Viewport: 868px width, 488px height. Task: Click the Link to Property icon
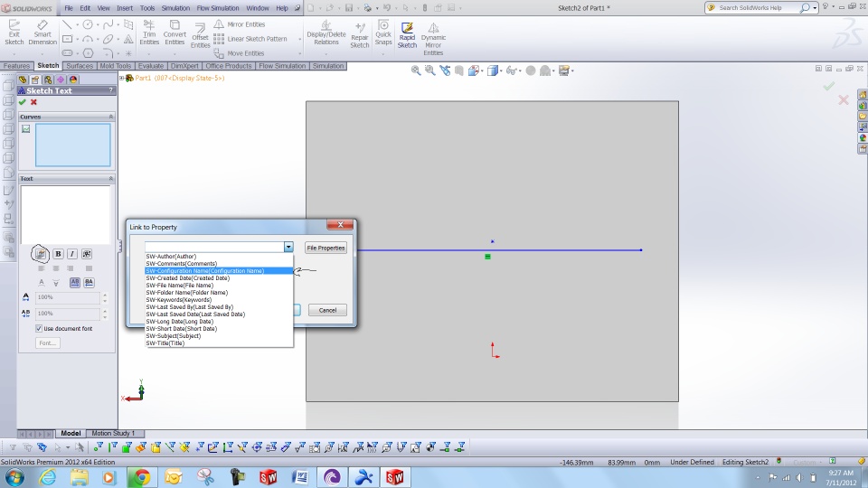click(x=41, y=254)
